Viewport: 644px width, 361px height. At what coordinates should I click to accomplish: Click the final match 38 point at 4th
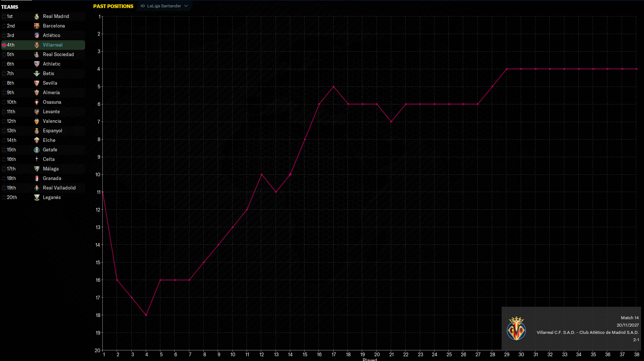[x=637, y=69]
